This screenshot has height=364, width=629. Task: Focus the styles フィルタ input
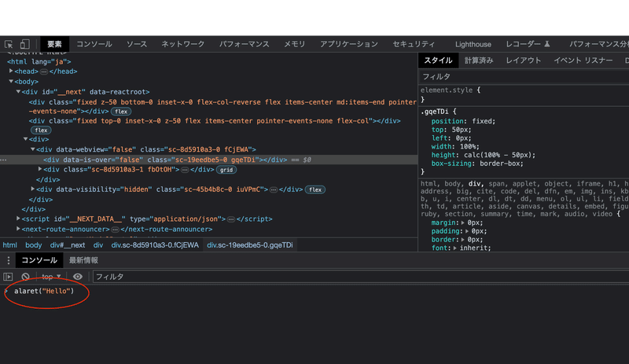[524, 77]
